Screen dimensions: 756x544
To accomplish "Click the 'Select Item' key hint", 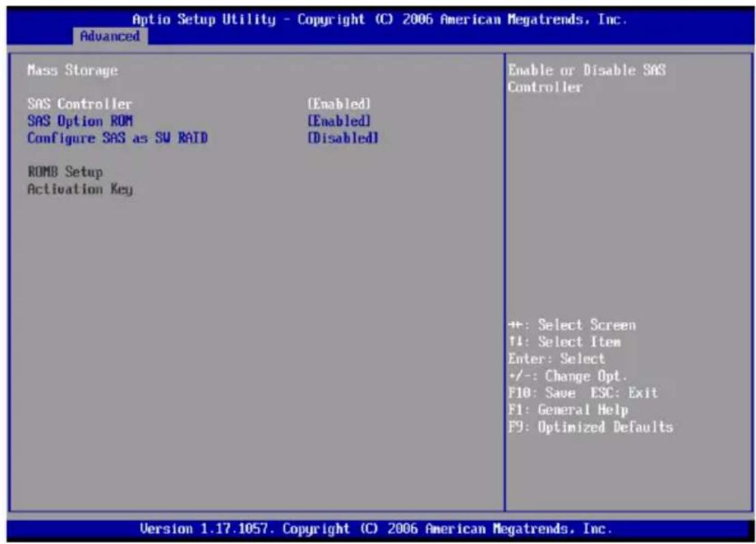I will [564, 342].
